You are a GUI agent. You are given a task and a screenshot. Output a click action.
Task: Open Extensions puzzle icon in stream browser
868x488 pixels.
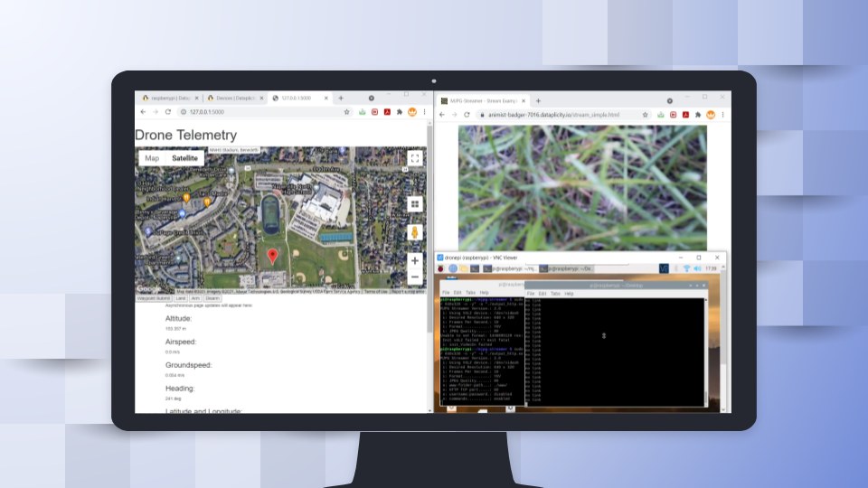point(698,115)
